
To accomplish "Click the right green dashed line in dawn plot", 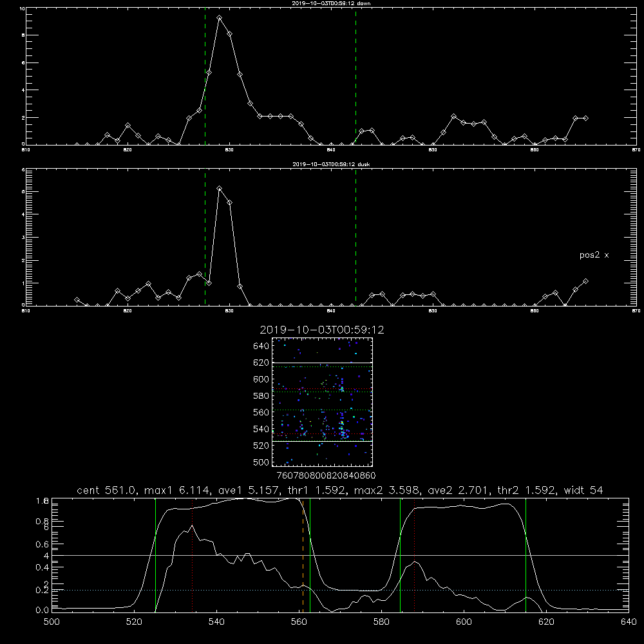I will tap(355, 77).
